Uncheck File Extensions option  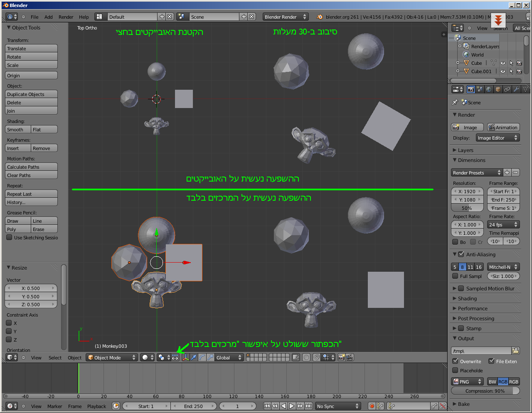[491, 361]
